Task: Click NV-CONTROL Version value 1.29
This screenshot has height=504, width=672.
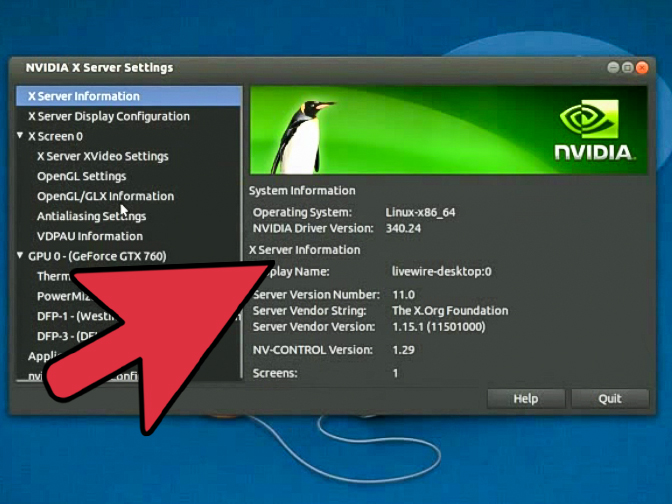Action: (404, 350)
